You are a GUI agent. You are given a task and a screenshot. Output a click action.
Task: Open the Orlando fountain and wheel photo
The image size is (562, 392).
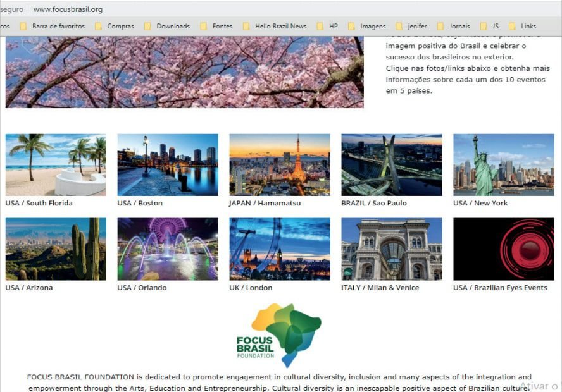pyautogui.click(x=168, y=249)
